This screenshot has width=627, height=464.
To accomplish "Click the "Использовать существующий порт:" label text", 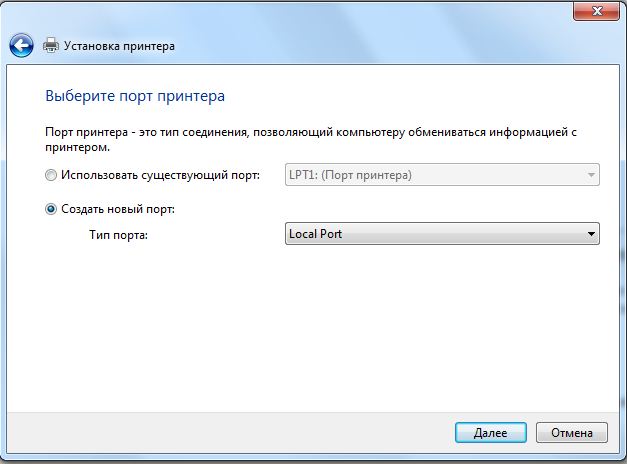I will [160, 176].
